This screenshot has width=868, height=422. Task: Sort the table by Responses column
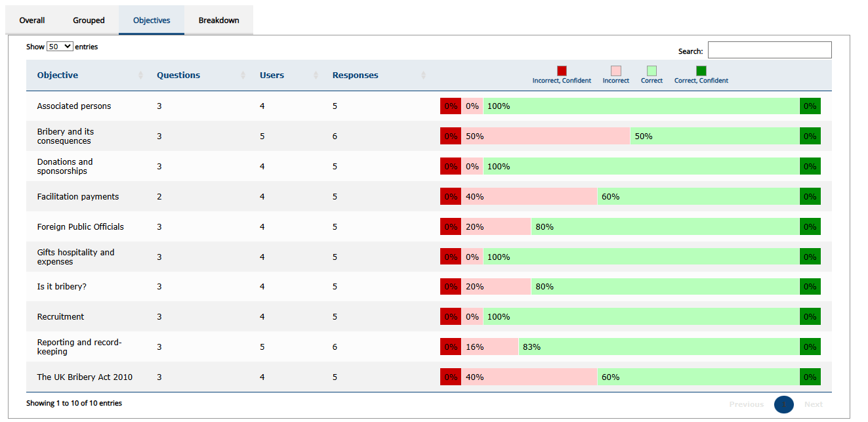pyautogui.click(x=355, y=75)
